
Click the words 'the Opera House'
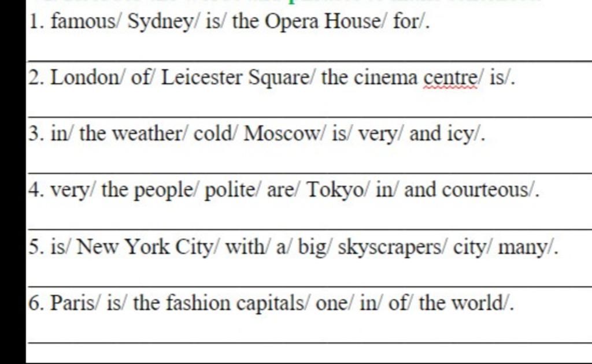[x=305, y=21]
